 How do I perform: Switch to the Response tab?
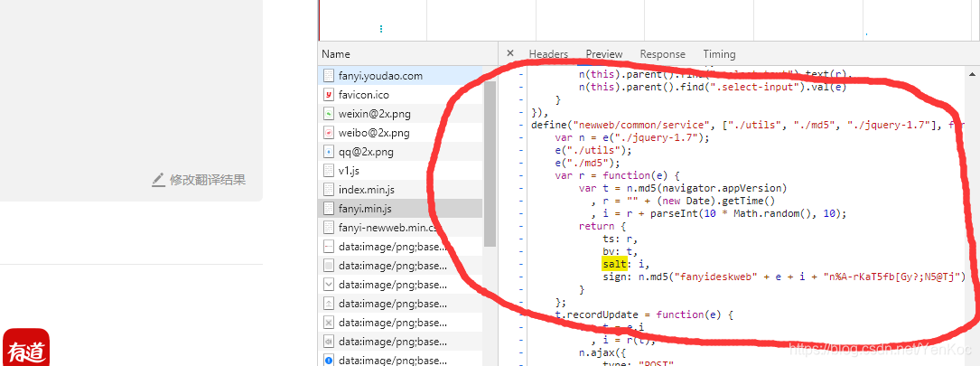(x=662, y=54)
